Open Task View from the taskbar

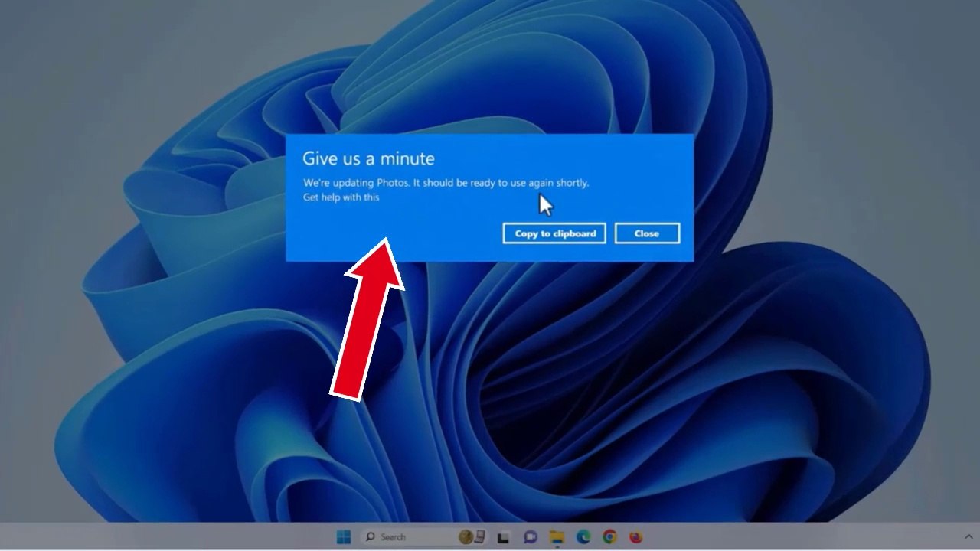pyautogui.click(x=504, y=537)
